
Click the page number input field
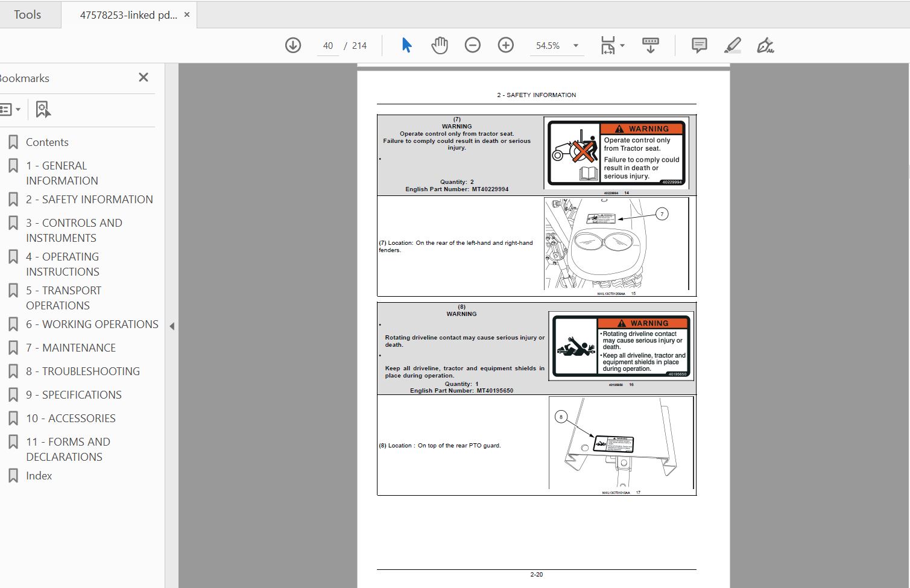pos(328,46)
